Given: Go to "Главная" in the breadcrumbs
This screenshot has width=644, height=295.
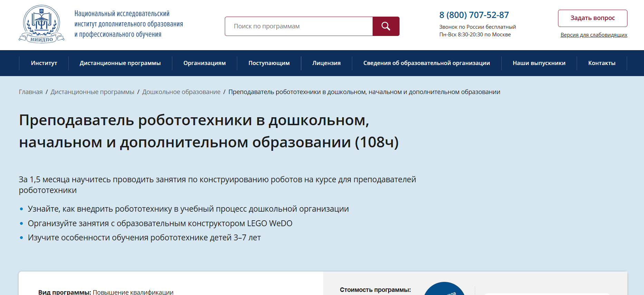Looking at the screenshot, I should pos(31,92).
